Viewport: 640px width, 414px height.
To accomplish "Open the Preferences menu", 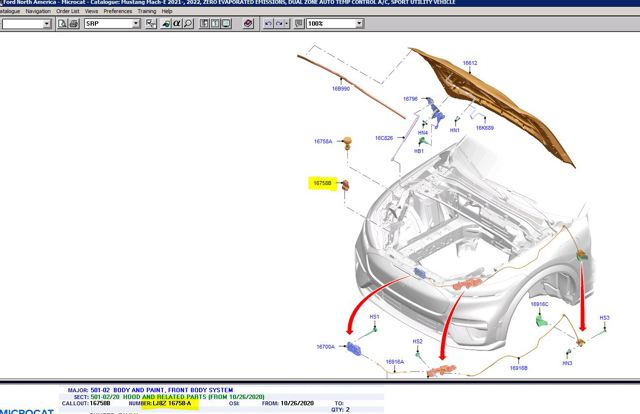I will [x=118, y=11].
